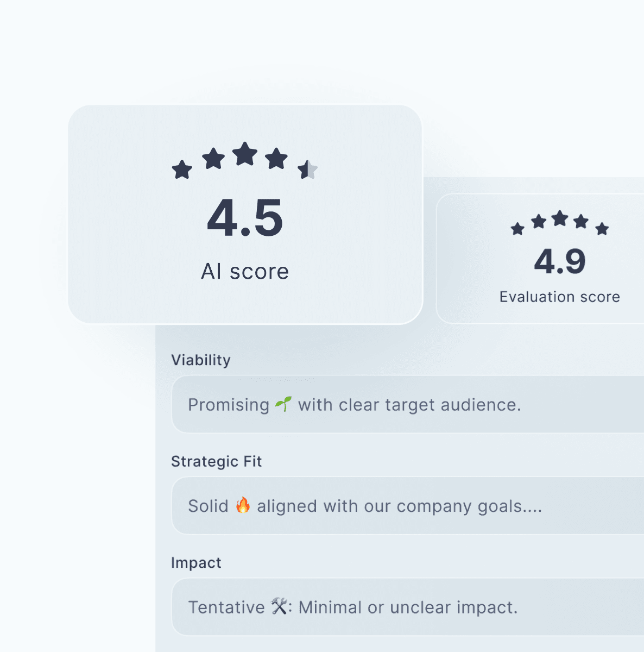Click the 'Evaluation score' label
Screen dimensions: 644x652
tap(560, 297)
